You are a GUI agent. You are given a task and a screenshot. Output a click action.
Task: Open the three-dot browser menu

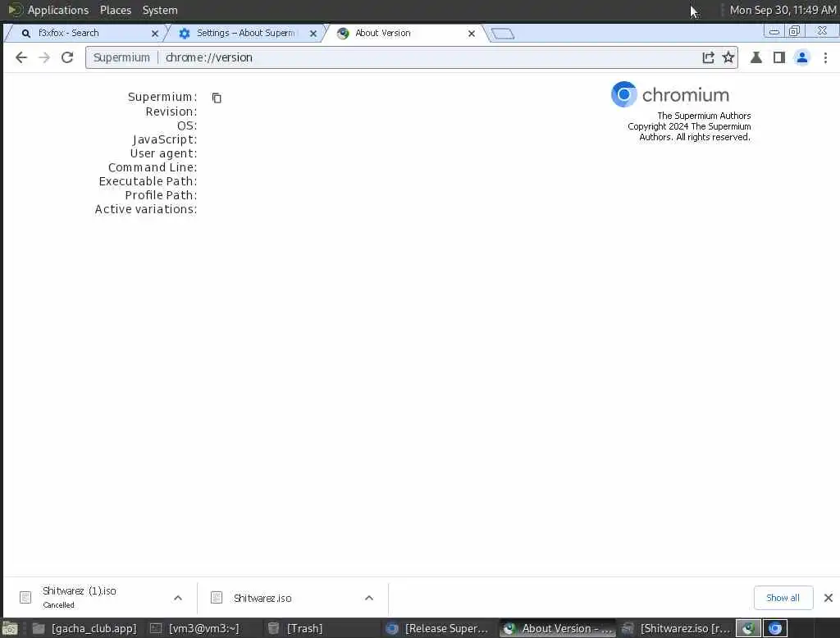click(825, 57)
